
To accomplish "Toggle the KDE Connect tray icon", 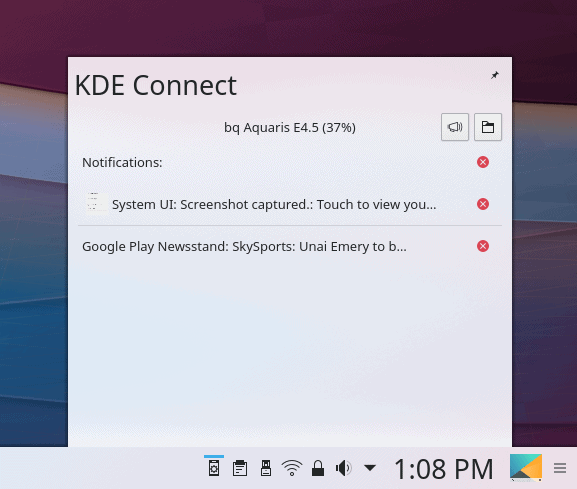I will (x=214, y=468).
